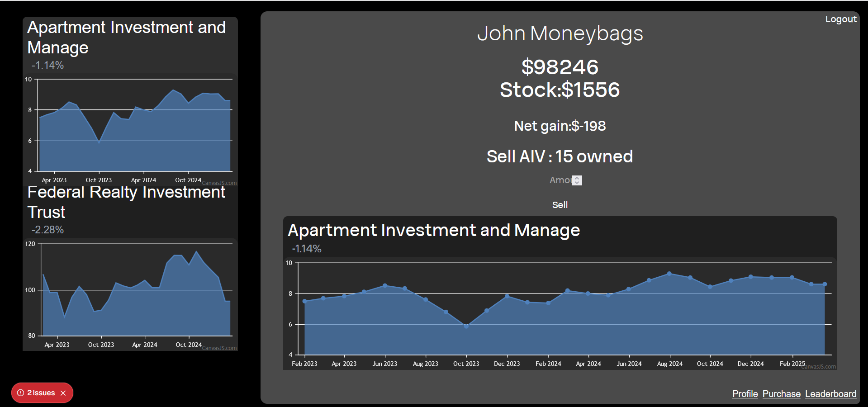Click the Sell AIV : 15 owned heading

click(x=560, y=156)
